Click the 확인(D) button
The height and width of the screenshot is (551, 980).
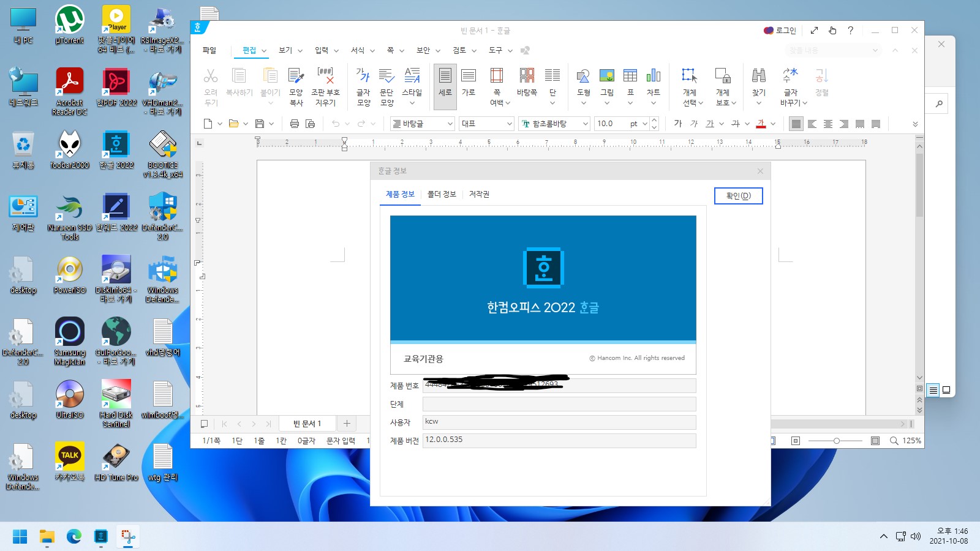[x=738, y=196]
